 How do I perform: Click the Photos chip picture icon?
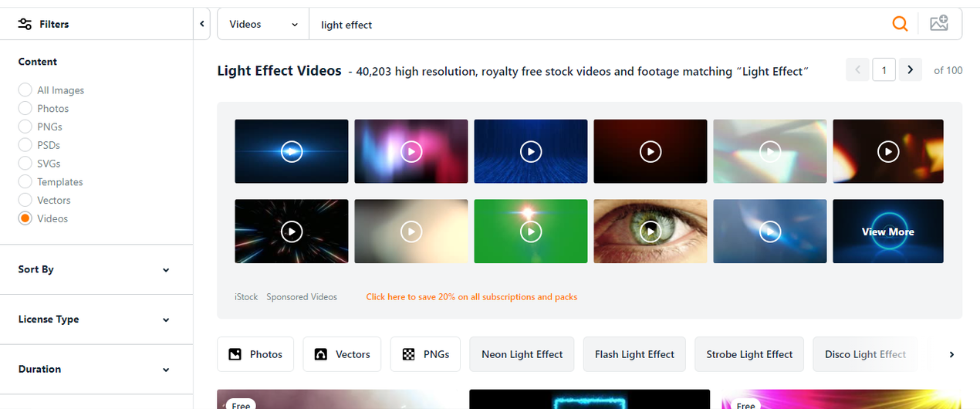coord(235,354)
